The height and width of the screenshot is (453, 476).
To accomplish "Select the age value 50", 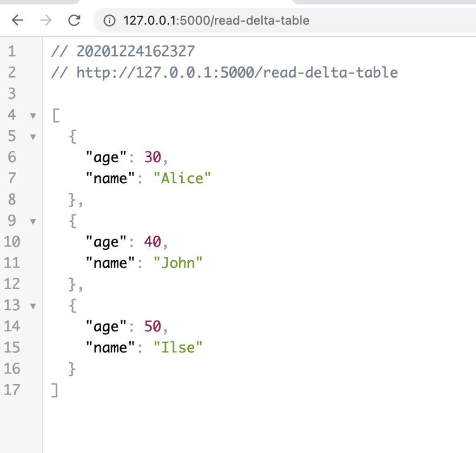I will point(153,326).
